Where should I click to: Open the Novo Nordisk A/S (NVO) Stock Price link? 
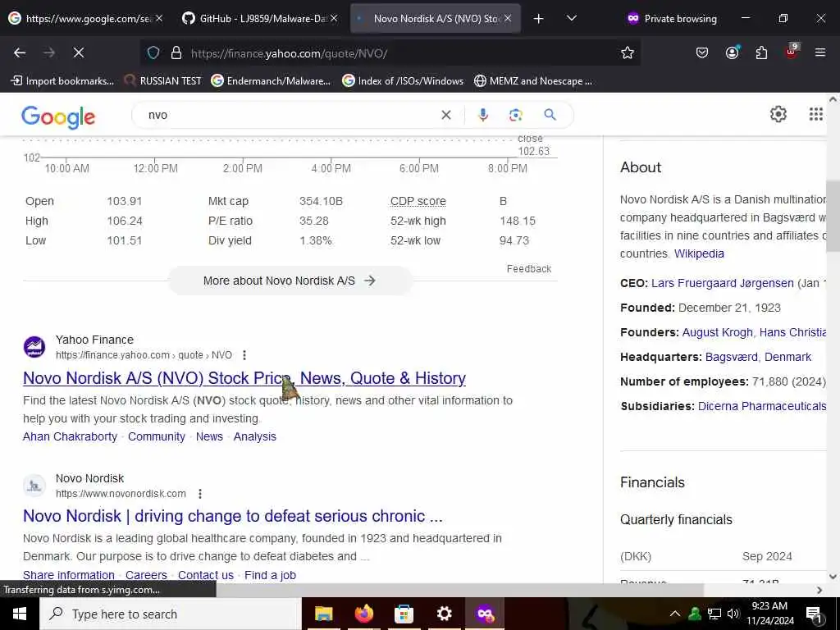click(x=244, y=378)
